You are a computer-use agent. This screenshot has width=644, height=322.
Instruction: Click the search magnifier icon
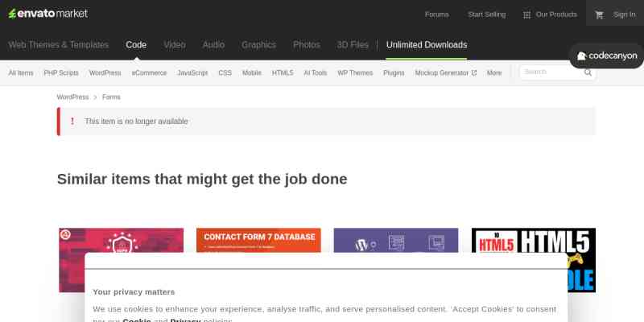click(x=588, y=72)
